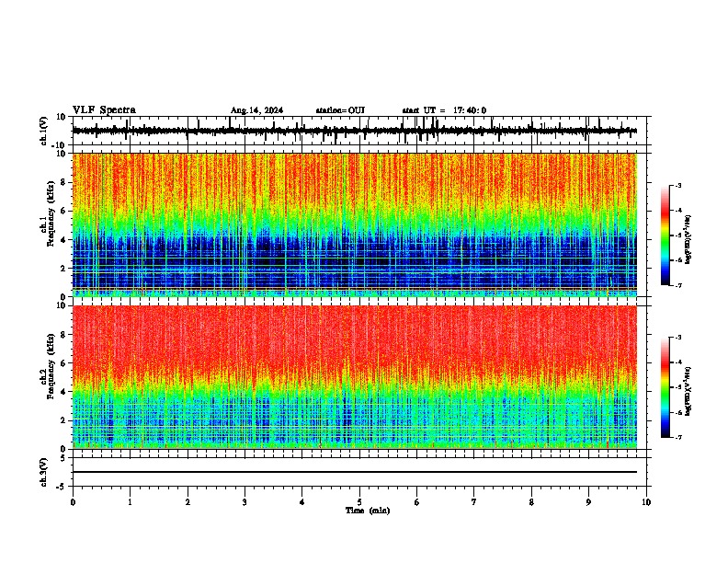This screenshot has height=563, width=728.
Task: Click the ch.2 PSD color bar
Action: (665, 387)
